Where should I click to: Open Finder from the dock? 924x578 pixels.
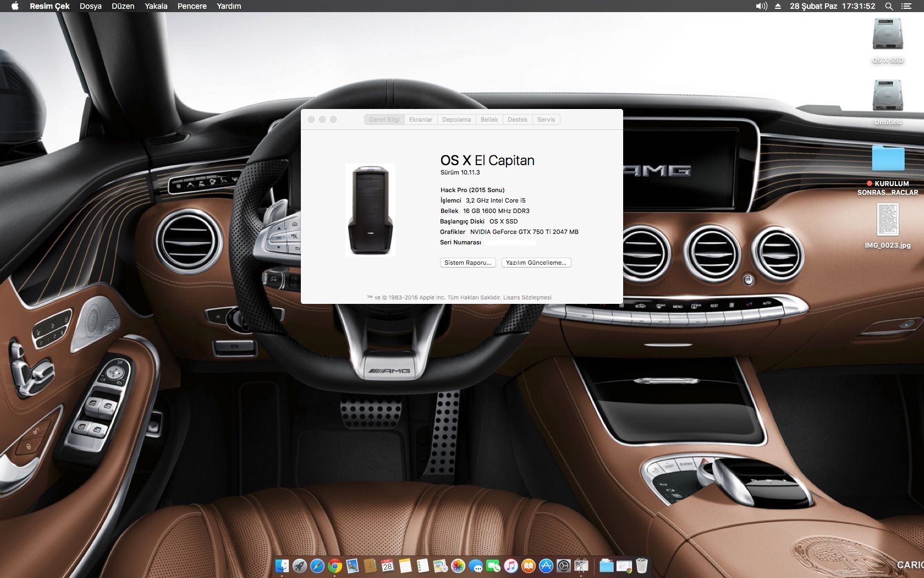(x=282, y=565)
